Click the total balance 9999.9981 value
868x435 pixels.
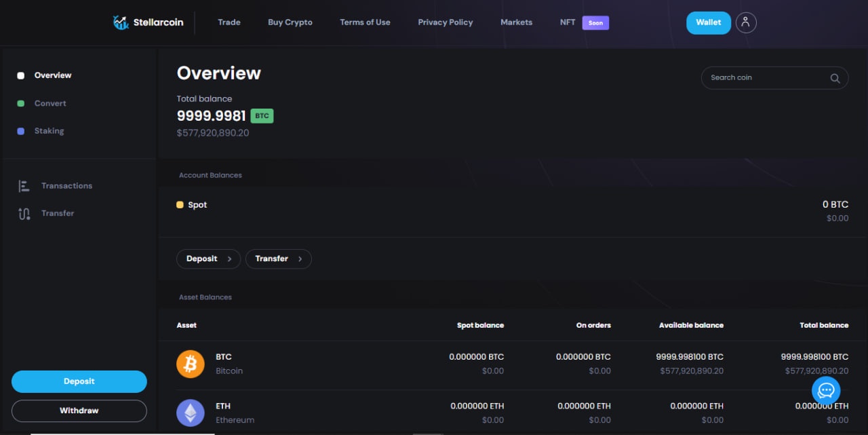pyautogui.click(x=211, y=116)
